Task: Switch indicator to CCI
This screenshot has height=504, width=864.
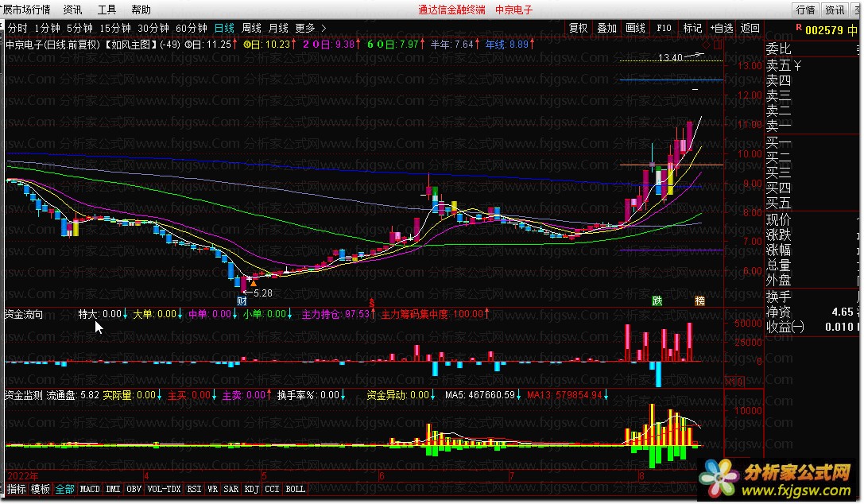Action: click(272, 489)
